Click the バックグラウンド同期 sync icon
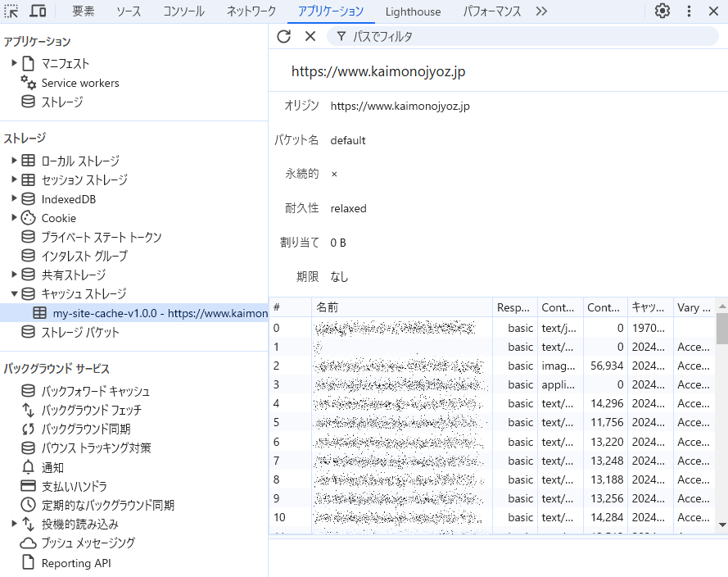Image resolution: width=728 pixels, height=577 pixels. (x=29, y=429)
